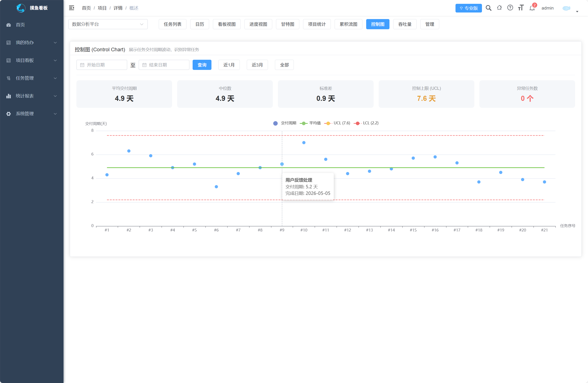Screen dimensions: 588x383
Task: Switch to 任务列表 tab
Action: point(173,24)
